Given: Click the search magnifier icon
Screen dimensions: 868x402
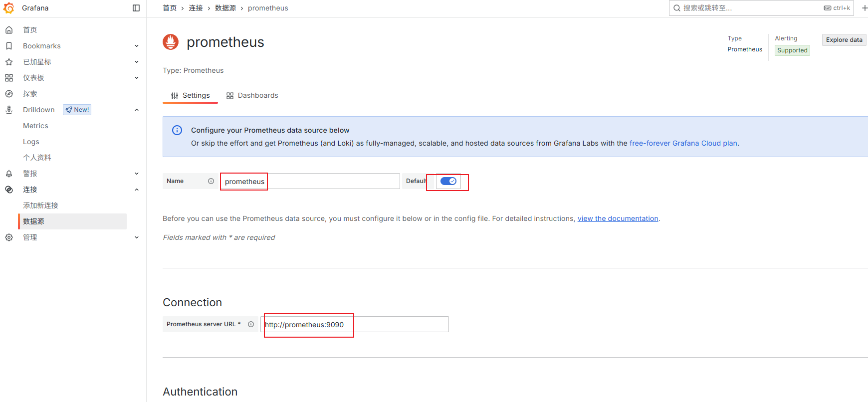Looking at the screenshot, I should [677, 8].
